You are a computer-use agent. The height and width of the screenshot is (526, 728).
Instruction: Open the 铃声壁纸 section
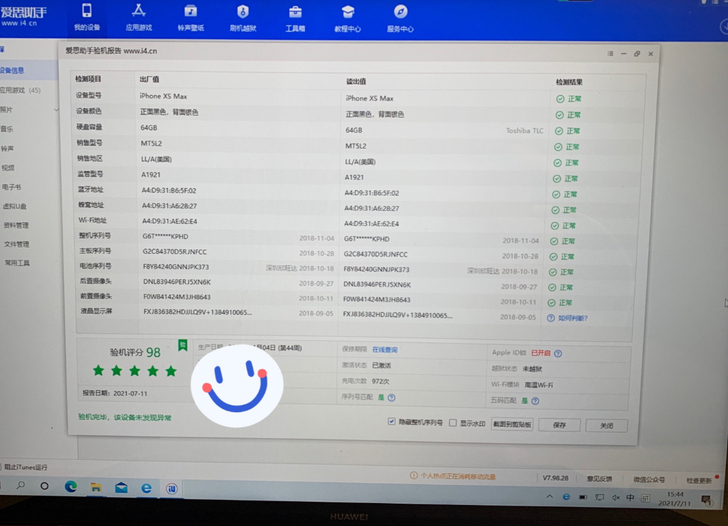191,17
